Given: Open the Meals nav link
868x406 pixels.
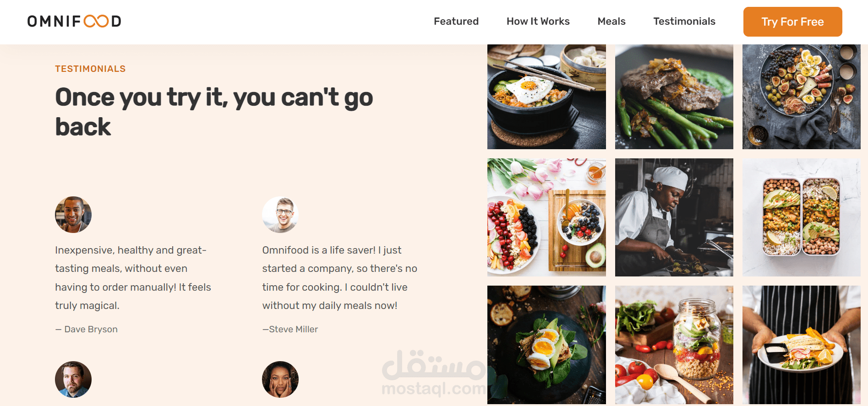Looking at the screenshot, I should coord(611,22).
